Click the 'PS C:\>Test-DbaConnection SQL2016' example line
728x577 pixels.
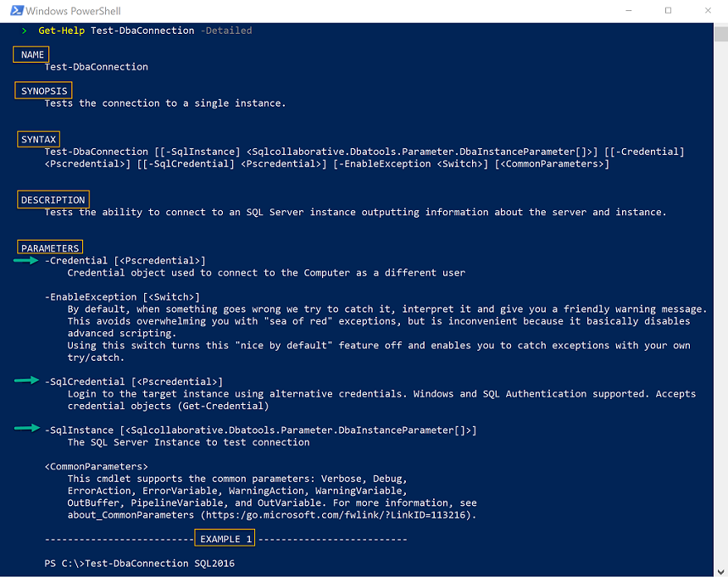pos(139,563)
